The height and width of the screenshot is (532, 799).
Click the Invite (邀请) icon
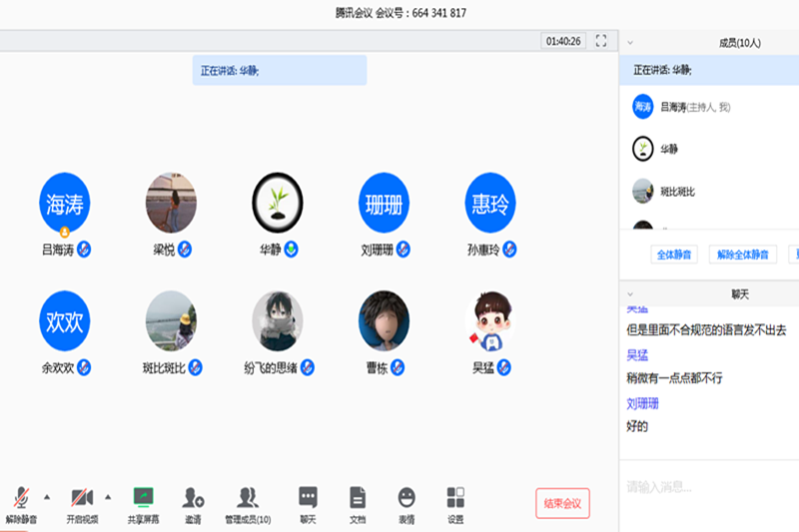point(193,503)
